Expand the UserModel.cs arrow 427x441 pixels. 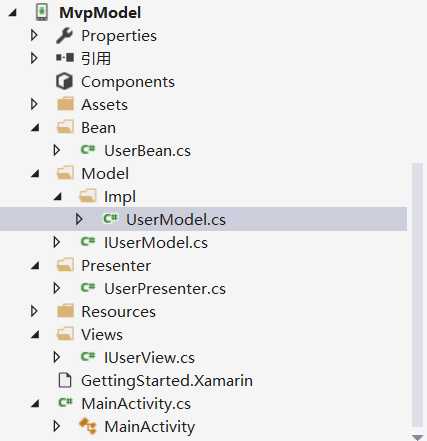79,219
